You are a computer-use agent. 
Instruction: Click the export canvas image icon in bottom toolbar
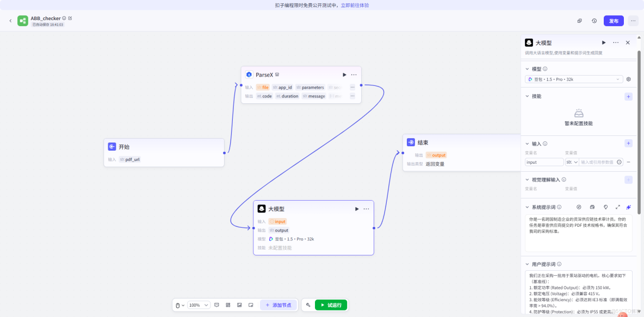click(x=239, y=305)
